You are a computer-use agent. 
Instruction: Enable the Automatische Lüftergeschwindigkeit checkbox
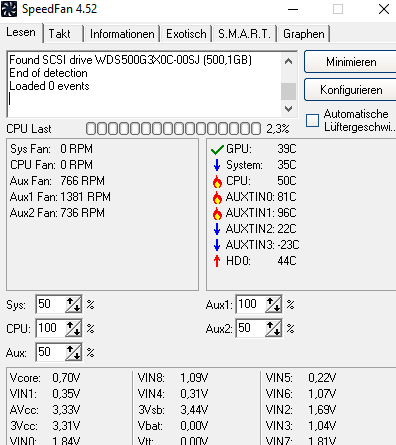tap(312, 120)
